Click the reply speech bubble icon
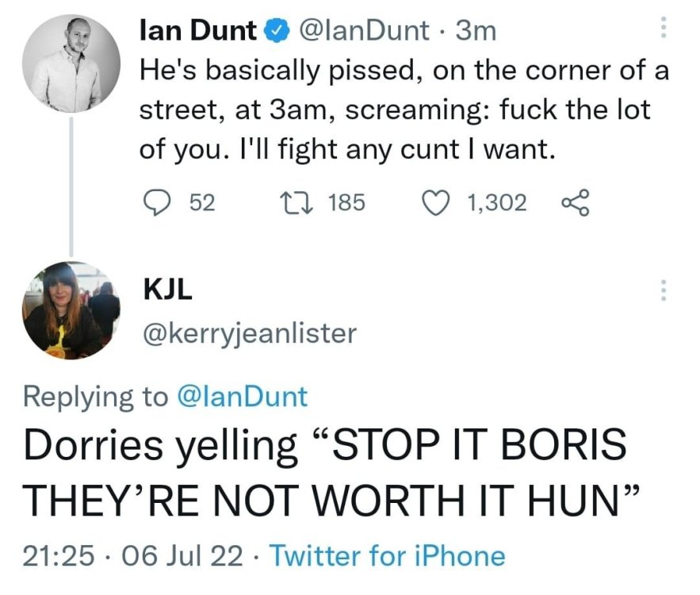This screenshot has height=595, width=700. (x=162, y=203)
